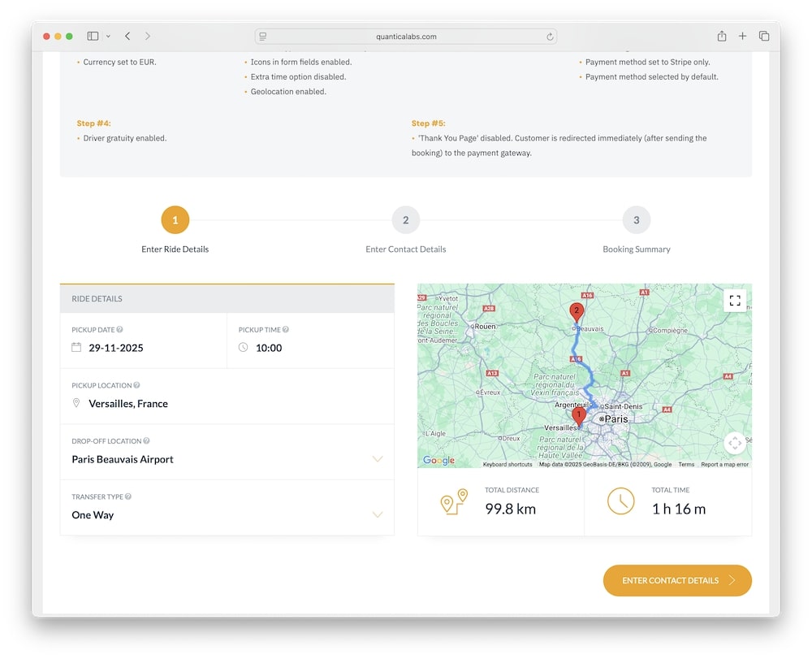The width and height of the screenshot is (812, 659).
Task: Click map marker 1 at Versailles
Action: pos(578,415)
